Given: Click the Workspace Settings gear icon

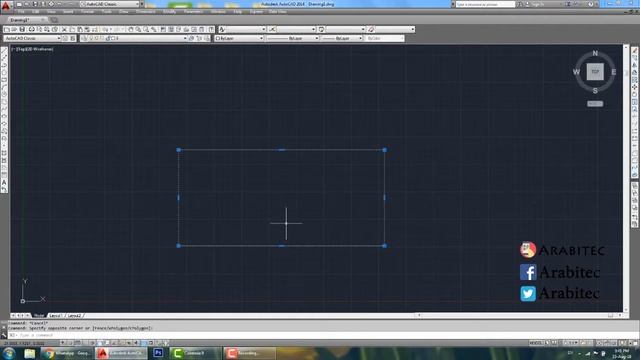Looking at the screenshot, I should (x=65, y=38).
